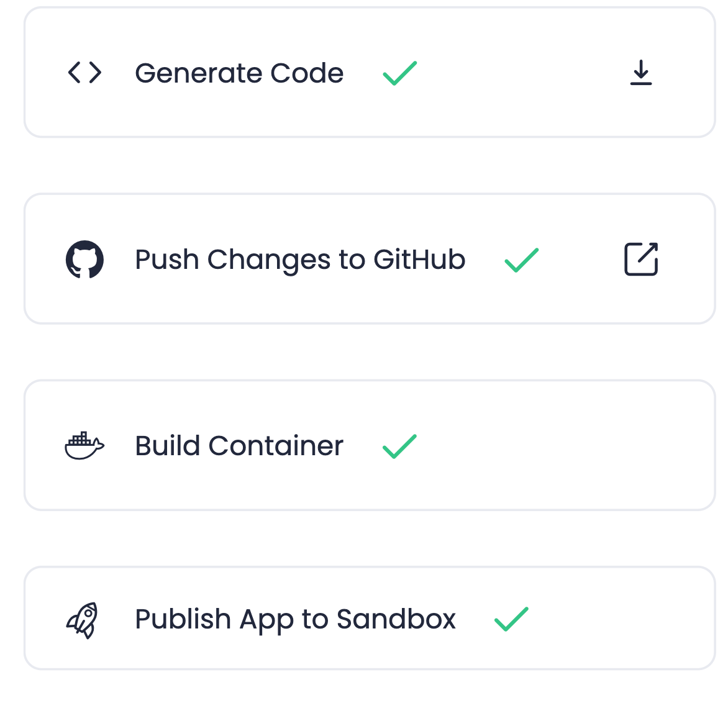Select the Publish App to Sandbox label
728x703 pixels.
295,619
